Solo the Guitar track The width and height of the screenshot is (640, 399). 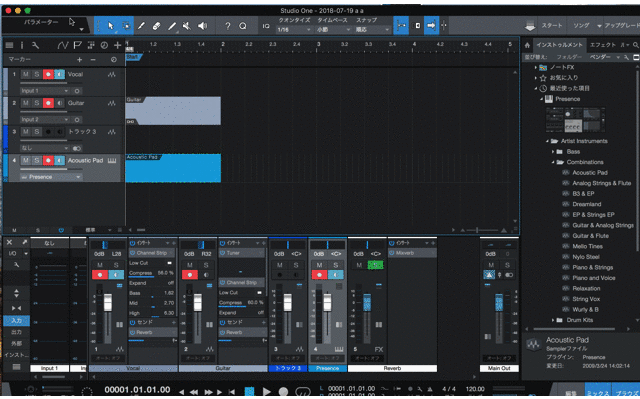37,103
